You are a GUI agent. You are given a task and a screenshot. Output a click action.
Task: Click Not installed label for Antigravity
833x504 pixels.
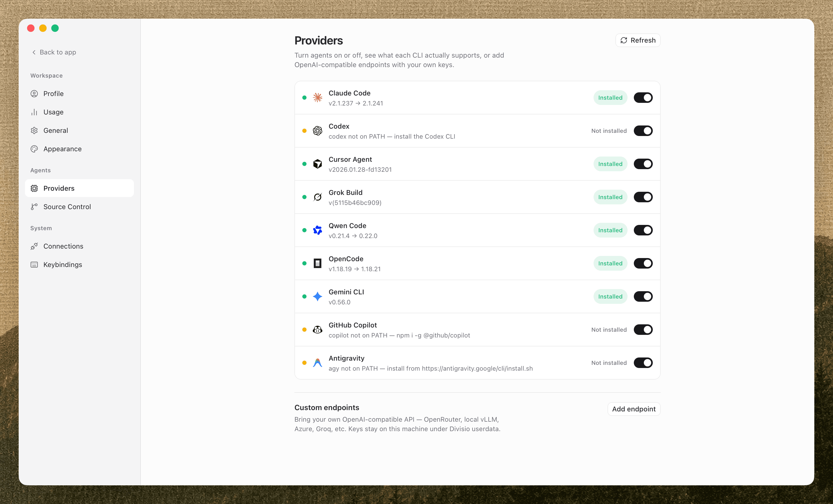click(609, 363)
